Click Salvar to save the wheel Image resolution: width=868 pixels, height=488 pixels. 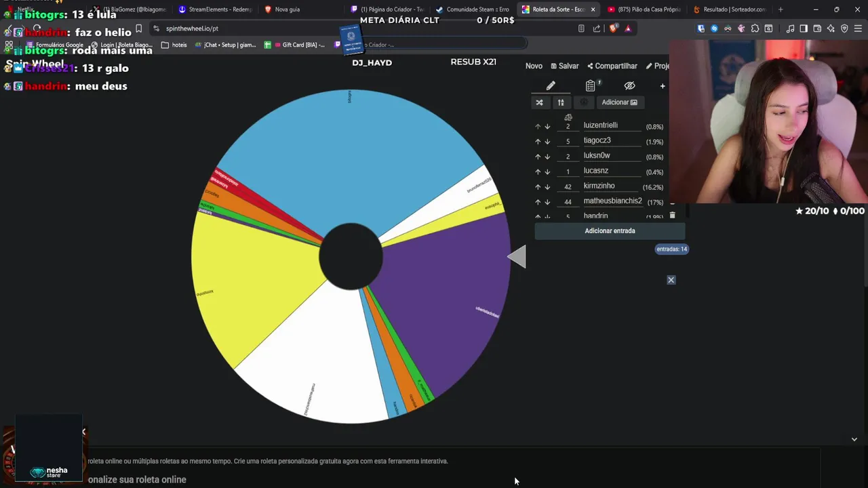(565, 66)
